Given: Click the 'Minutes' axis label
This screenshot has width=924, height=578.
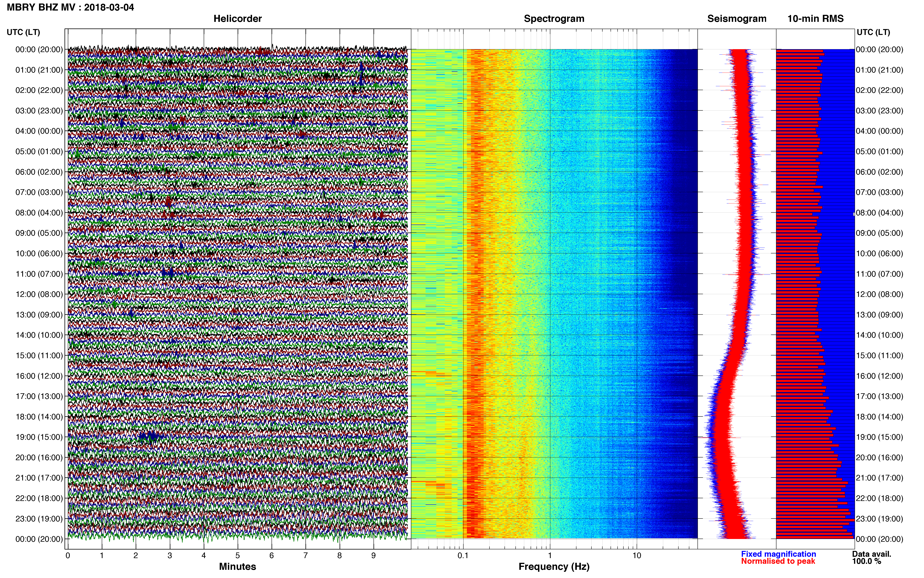Looking at the screenshot, I should [x=238, y=566].
